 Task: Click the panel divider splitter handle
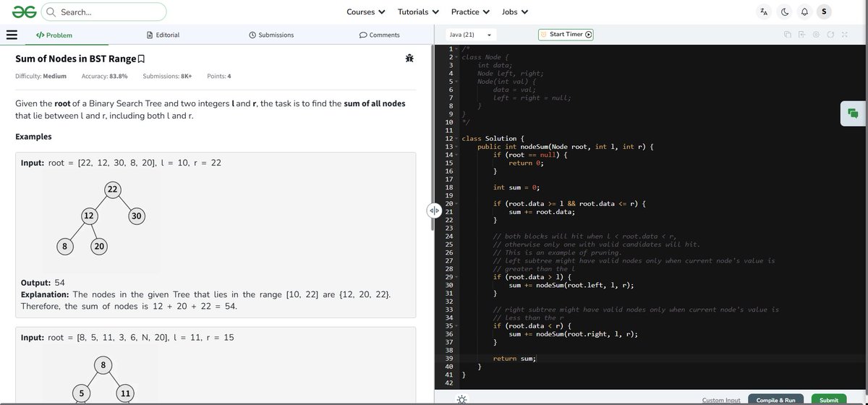[434, 210]
